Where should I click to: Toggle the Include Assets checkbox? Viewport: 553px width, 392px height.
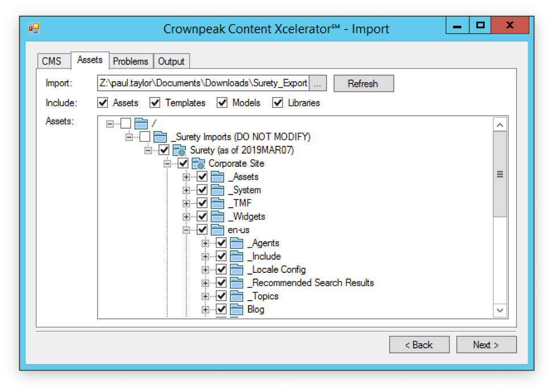(103, 103)
